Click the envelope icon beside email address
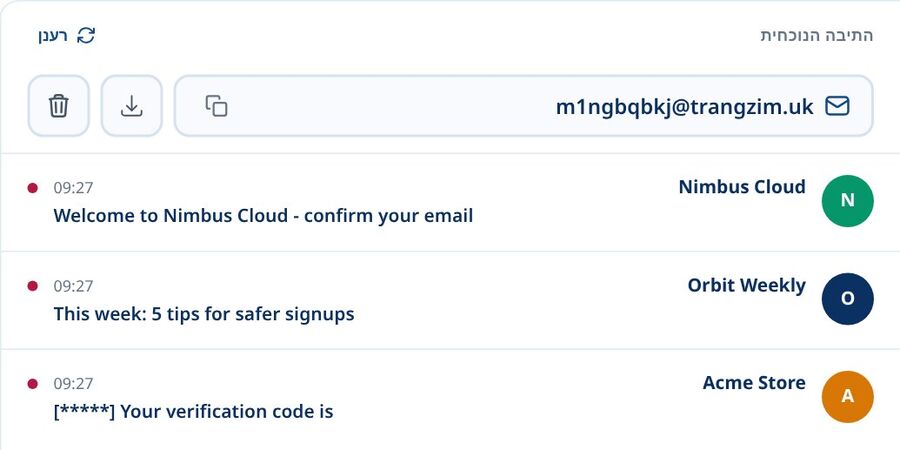This screenshot has height=450, width=900. 837,106
